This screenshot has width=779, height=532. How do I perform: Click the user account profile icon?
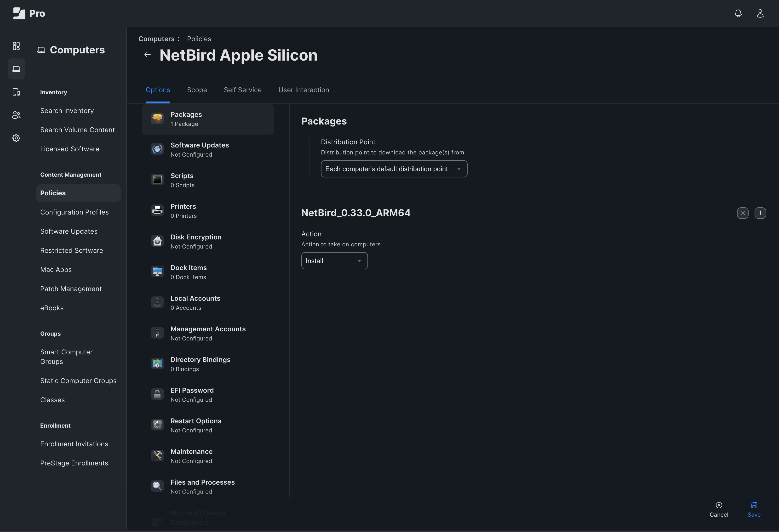coord(760,13)
